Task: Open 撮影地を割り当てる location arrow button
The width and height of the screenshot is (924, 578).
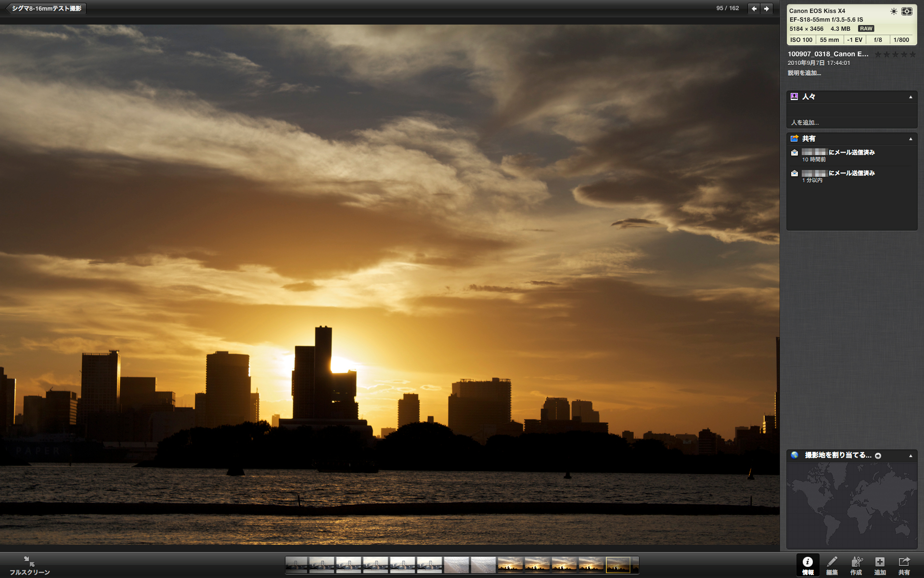Action: pos(878,456)
